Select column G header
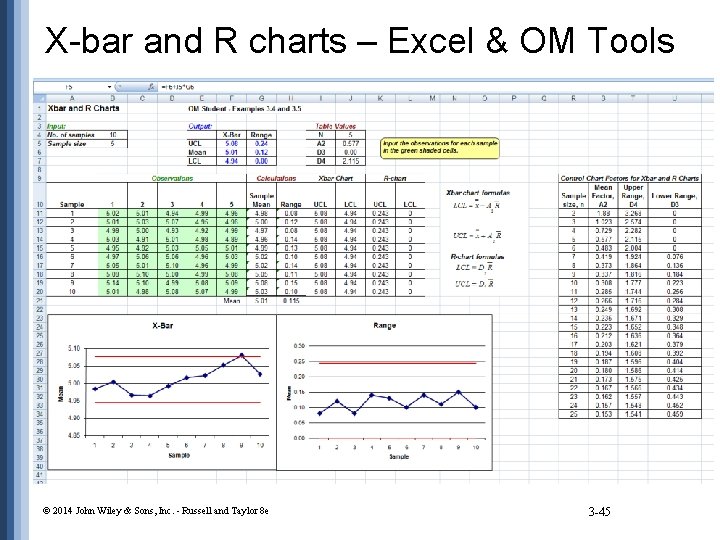This screenshot has height=540, width=720. [261, 98]
